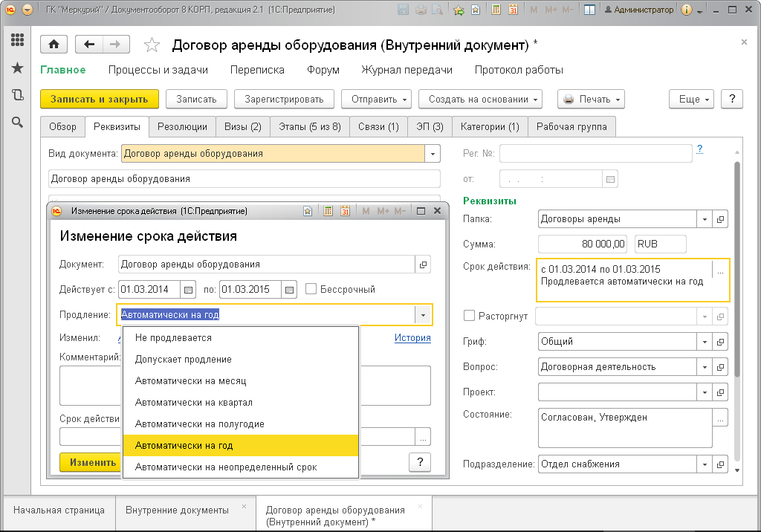This screenshot has height=532, width=761.
Task: Expand the Вид документа dropdown
Action: (432, 154)
